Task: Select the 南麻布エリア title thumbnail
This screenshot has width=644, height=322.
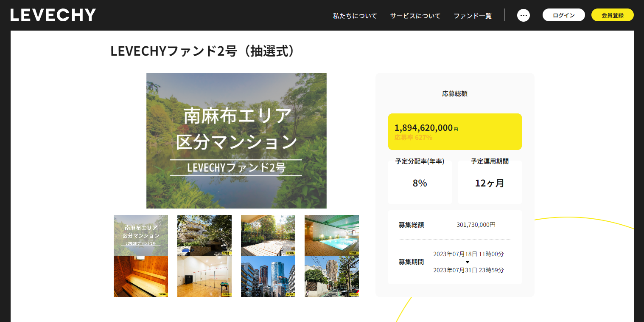Action: pyautogui.click(x=141, y=235)
